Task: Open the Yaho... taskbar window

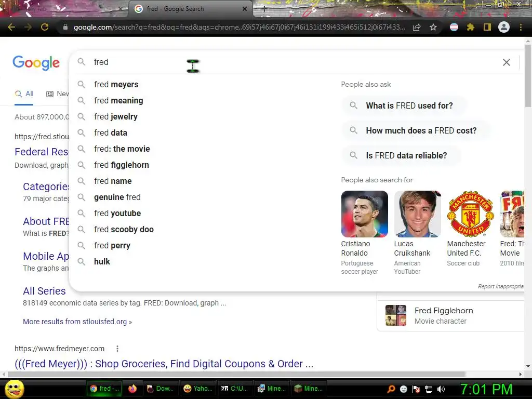Action: 198,389
